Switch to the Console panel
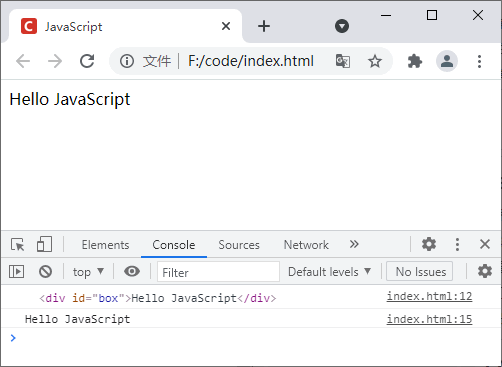 [x=174, y=245]
